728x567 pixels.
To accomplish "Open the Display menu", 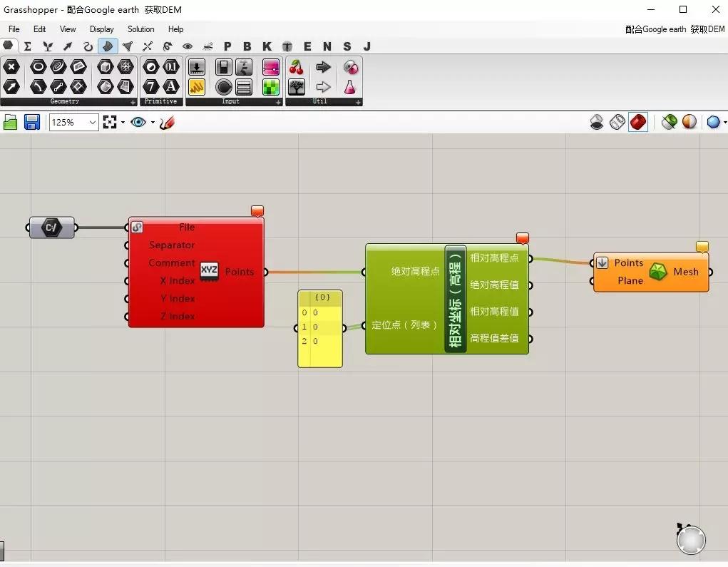I will coord(102,29).
